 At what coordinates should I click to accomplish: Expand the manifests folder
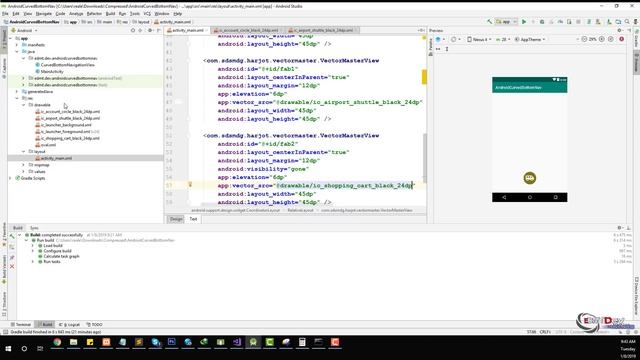[x=17, y=45]
